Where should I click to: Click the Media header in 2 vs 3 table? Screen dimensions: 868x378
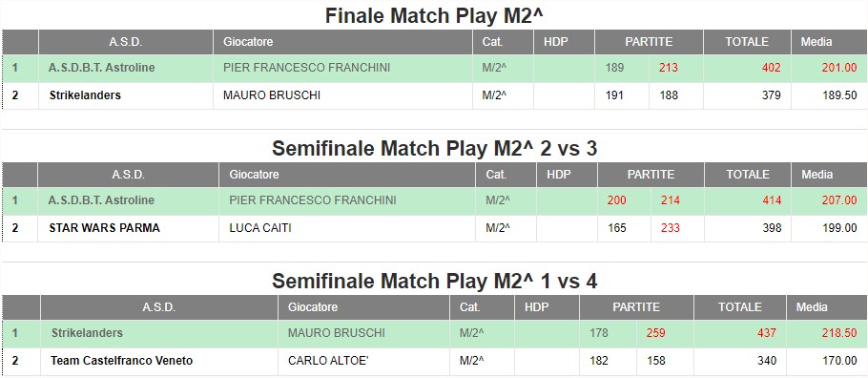pos(817,175)
